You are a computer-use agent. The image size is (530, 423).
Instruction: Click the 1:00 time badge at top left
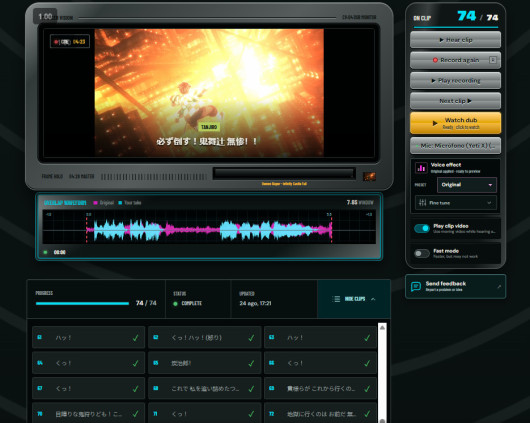45,16
